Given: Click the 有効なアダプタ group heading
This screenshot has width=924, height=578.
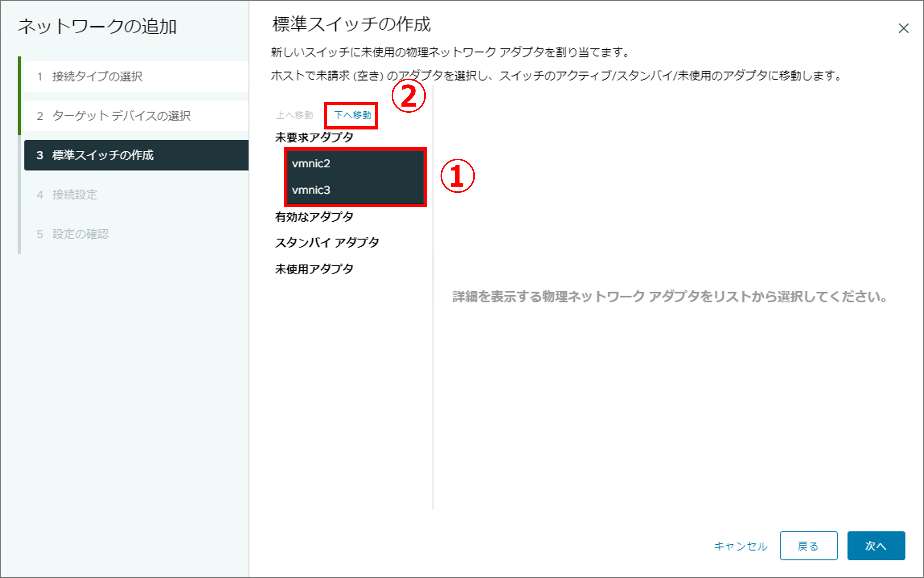Looking at the screenshot, I should [314, 217].
